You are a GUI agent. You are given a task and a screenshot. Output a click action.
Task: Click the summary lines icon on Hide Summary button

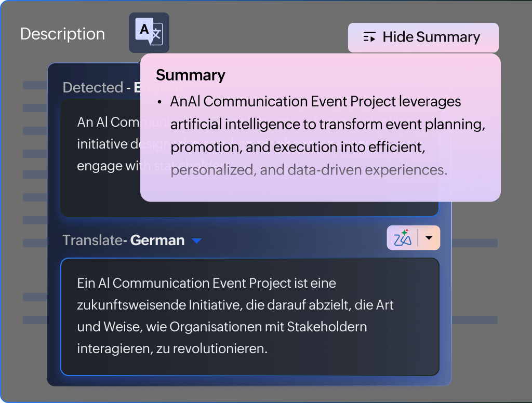coord(369,37)
